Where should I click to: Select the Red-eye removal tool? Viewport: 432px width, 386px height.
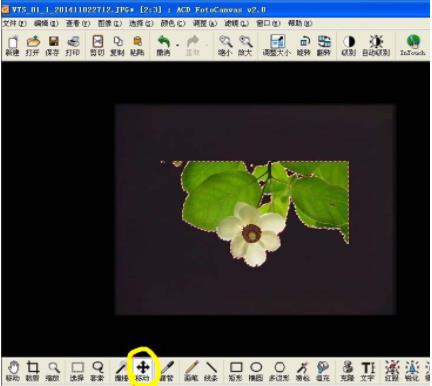click(392, 368)
